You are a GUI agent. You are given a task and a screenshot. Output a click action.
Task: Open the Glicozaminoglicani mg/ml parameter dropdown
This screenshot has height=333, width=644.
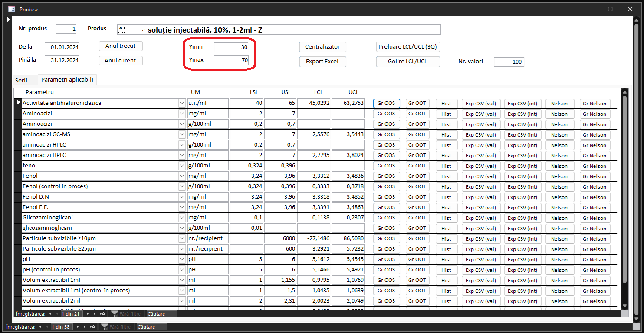click(x=181, y=218)
